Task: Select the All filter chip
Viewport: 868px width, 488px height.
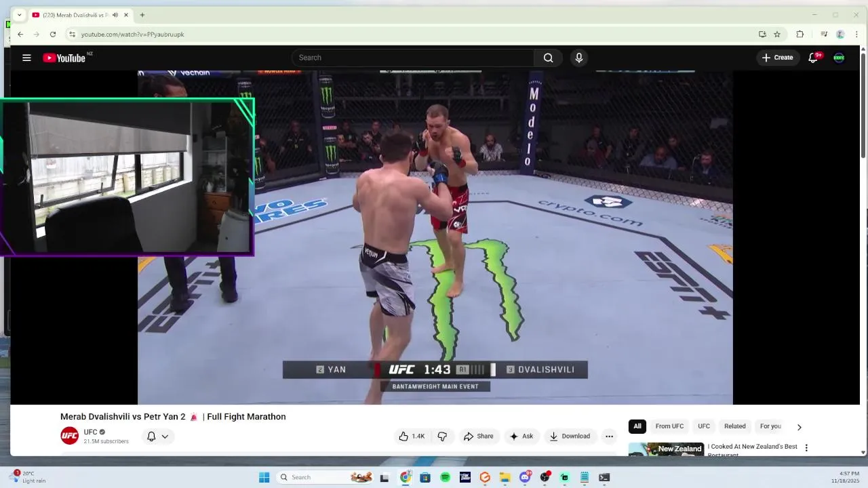Action: pyautogui.click(x=637, y=426)
